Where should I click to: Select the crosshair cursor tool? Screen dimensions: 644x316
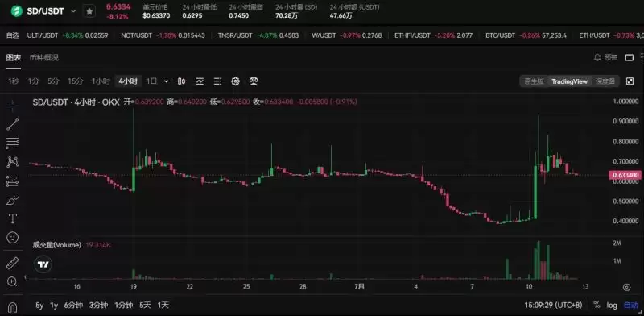pyautogui.click(x=13, y=106)
